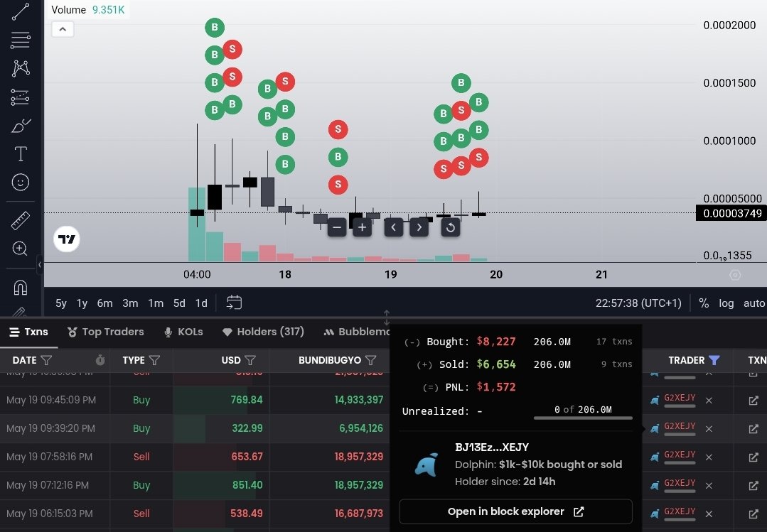The width and height of the screenshot is (767, 532).
Task: Set the chart range to 3m
Action: tap(130, 303)
